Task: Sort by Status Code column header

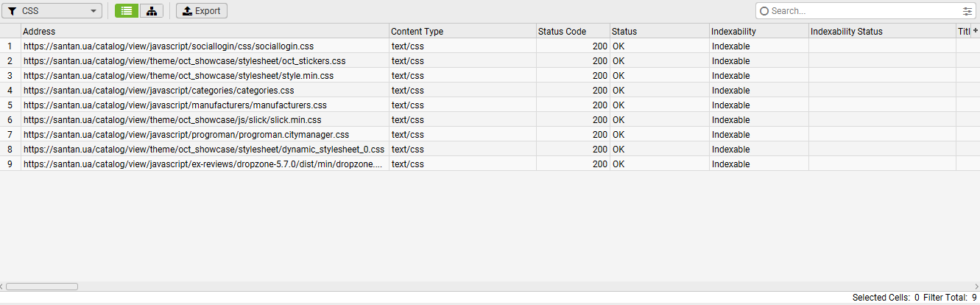Action: [572, 32]
